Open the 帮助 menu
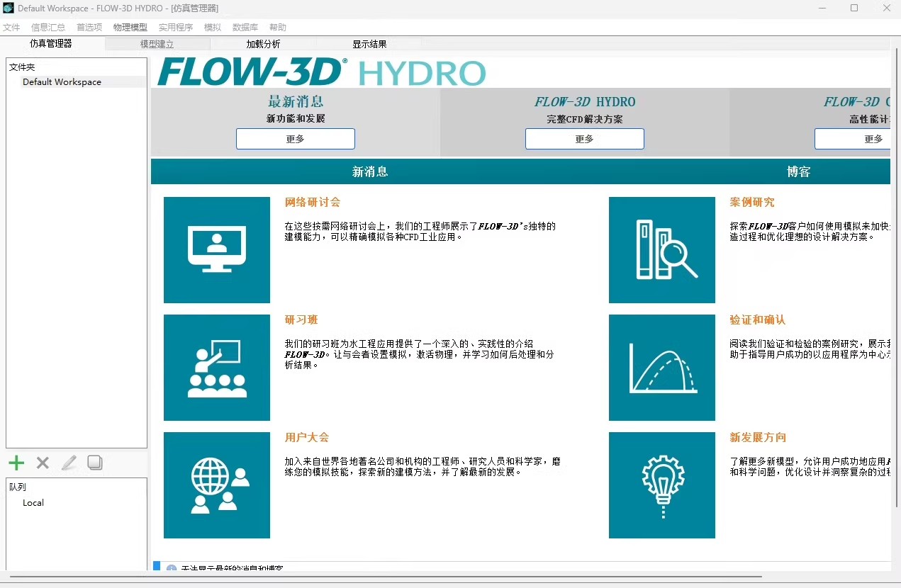 pos(278,28)
